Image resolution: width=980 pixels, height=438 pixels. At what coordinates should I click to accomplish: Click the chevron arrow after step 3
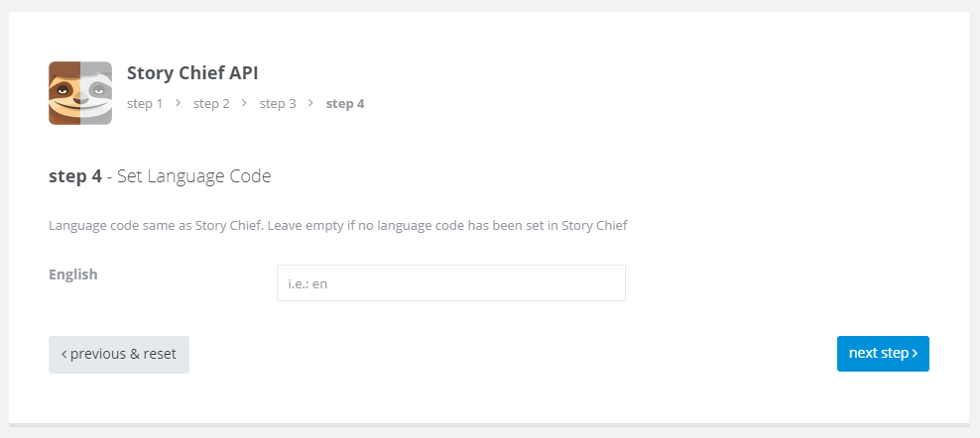pyautogui.click(x=310, y=103)
